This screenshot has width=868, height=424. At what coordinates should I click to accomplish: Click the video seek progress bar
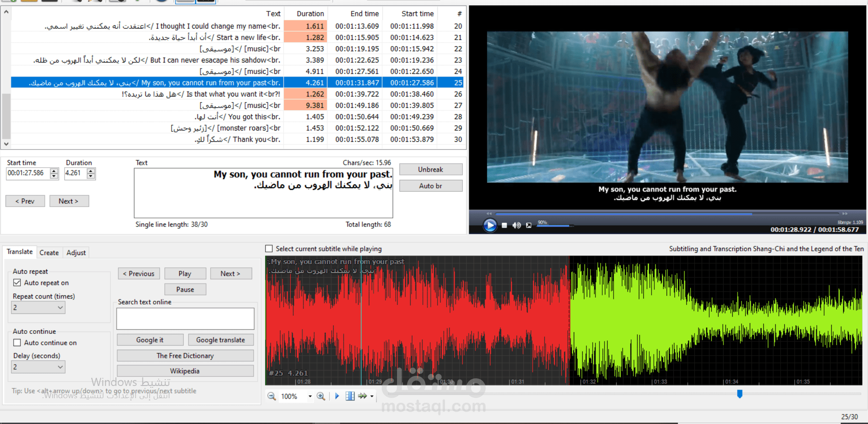click(667, 213)
